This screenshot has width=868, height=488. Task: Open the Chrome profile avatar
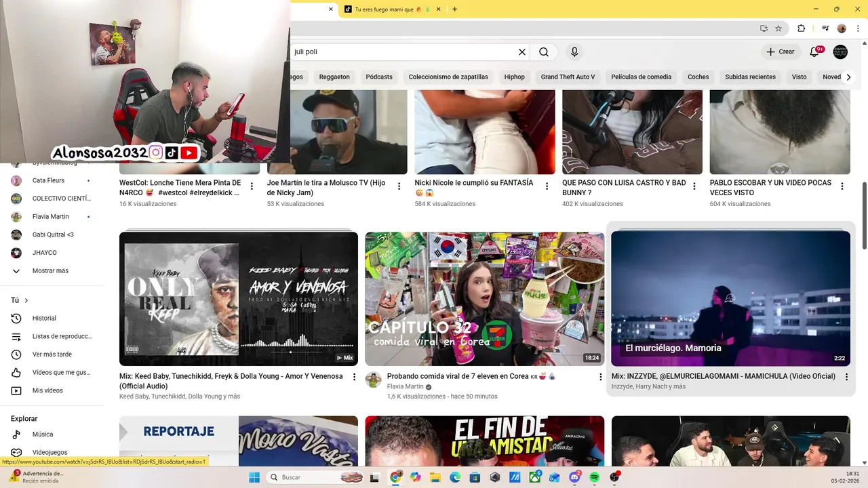pos(842,28)
